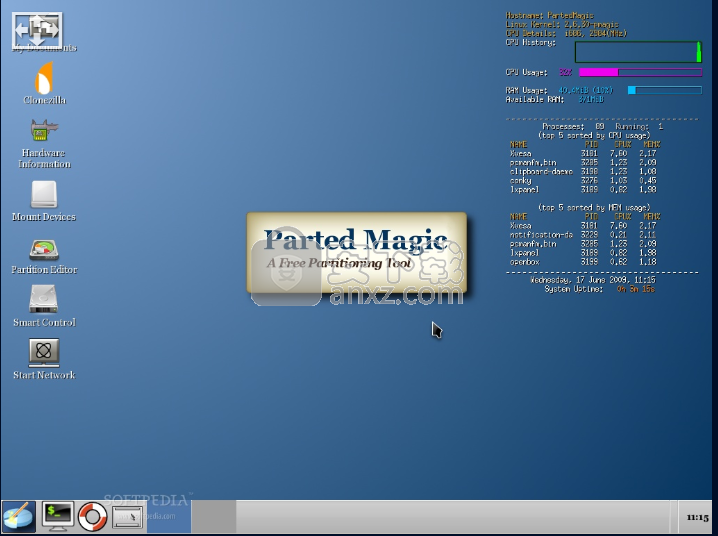Screen dimensions: 718x536
Task: Click the System Uptime value
Action: [x=636, y=289]
